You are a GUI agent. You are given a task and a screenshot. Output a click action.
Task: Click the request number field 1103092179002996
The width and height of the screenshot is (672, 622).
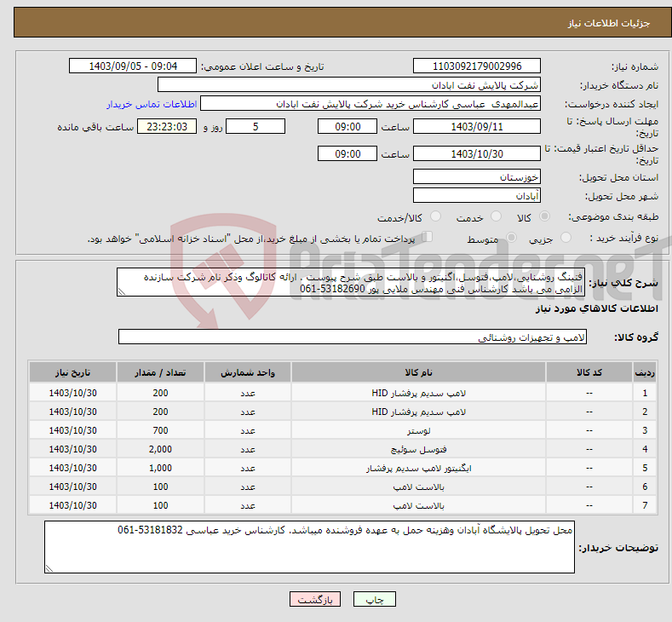(477, 66)
